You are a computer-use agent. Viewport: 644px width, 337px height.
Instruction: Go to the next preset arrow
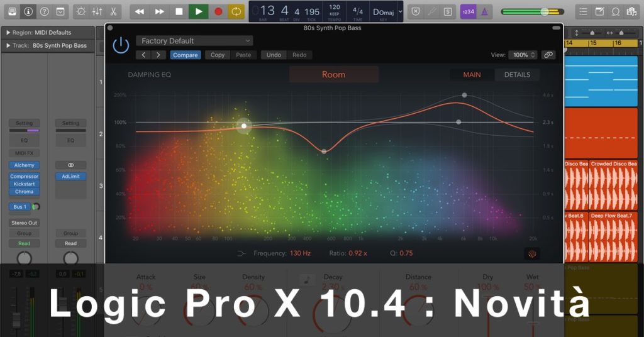pyautogui.click(x=158, y=55)
